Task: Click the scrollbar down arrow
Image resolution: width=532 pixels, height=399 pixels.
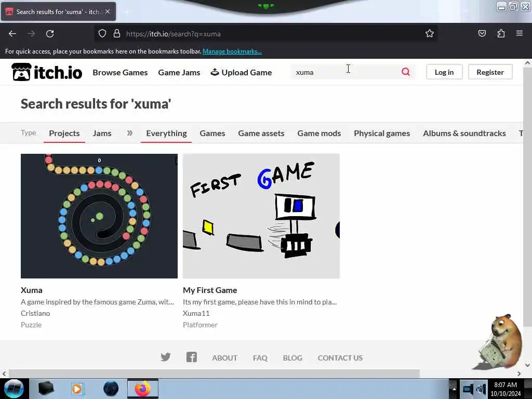Action: 527,365
